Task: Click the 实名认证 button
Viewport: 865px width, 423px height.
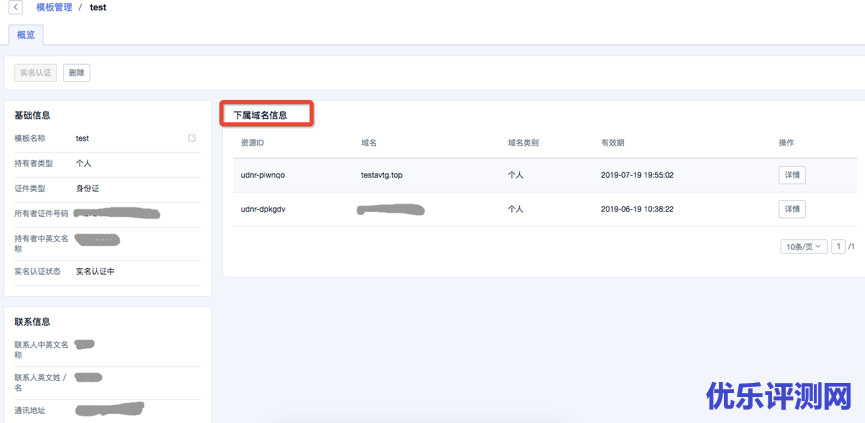Action: click(35, 73)
